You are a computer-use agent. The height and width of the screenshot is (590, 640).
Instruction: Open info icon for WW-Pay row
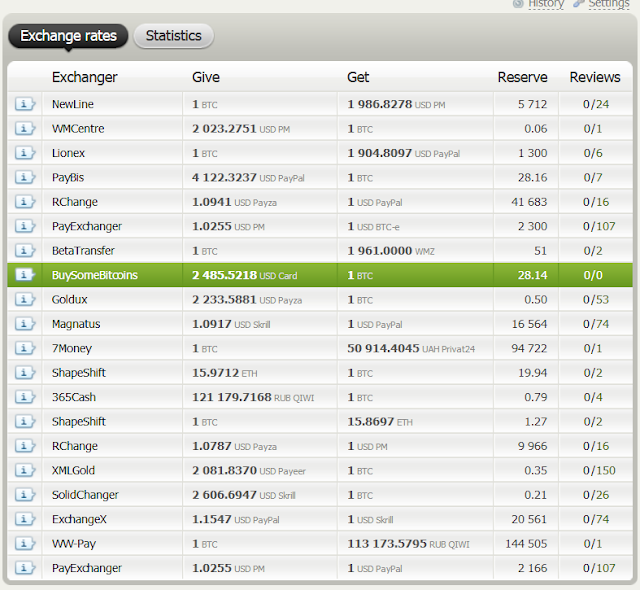[x=25, y=543]
